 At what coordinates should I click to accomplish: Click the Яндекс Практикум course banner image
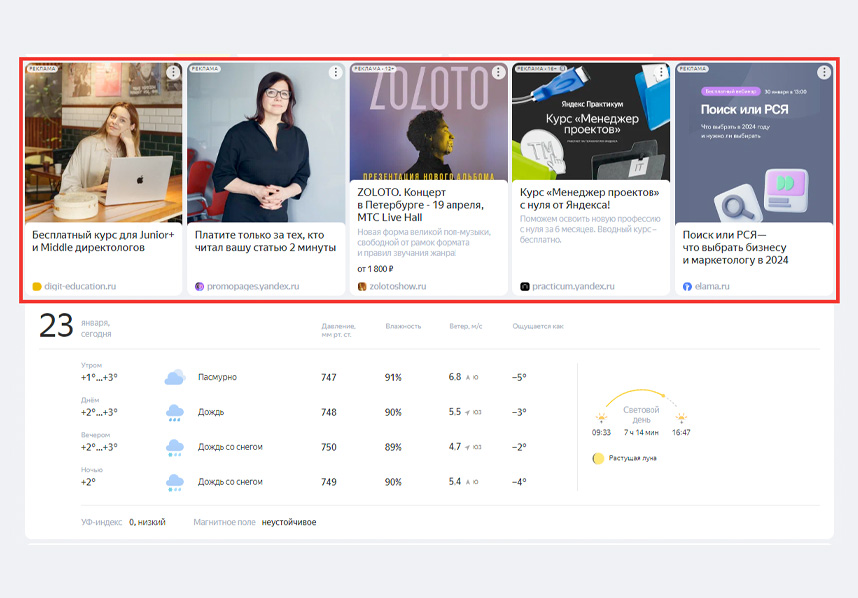click(591, 122)
